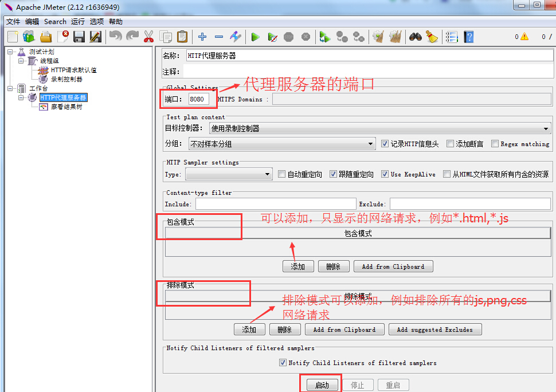Image resolution: width=556 pixels, height=392 pixels.
Task: Open the 分组 dropdown
Action: pos(282,143)
